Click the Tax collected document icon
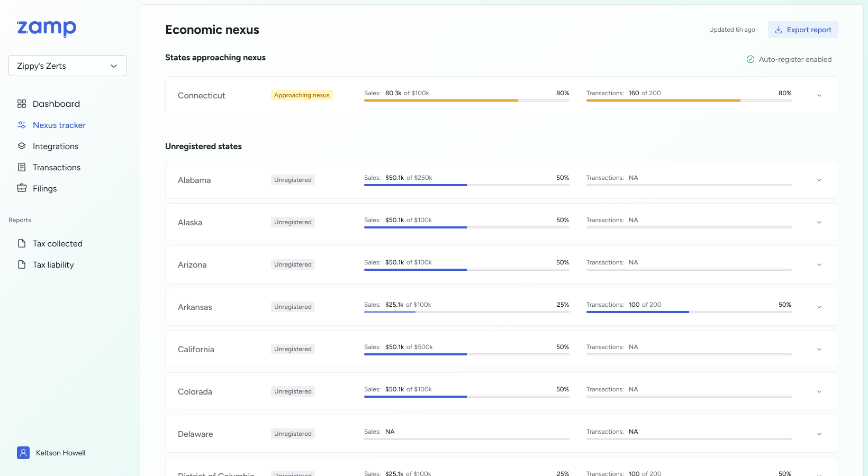 point(22,243)
